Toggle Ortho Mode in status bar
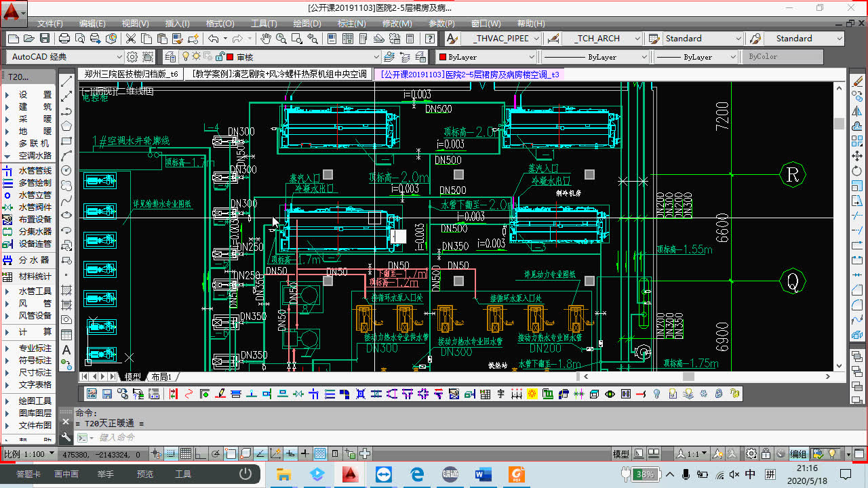The image size is (868, 488). (x=200, y=453)
